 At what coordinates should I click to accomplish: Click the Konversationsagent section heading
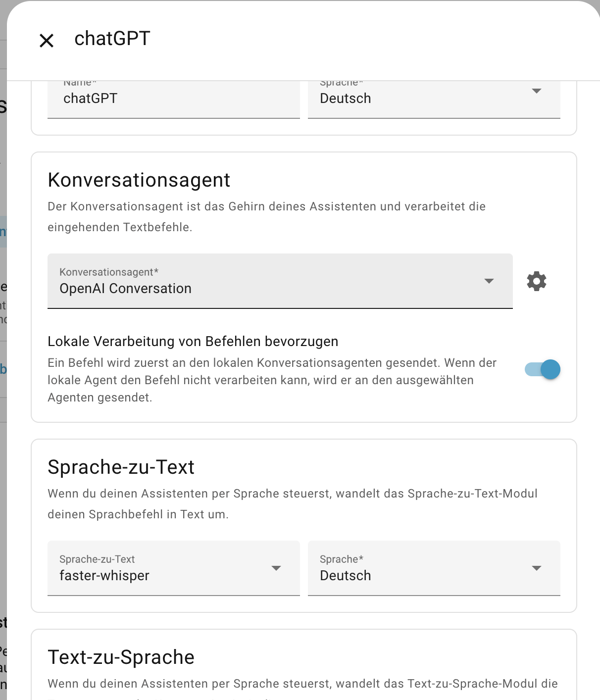click(139, 180)
